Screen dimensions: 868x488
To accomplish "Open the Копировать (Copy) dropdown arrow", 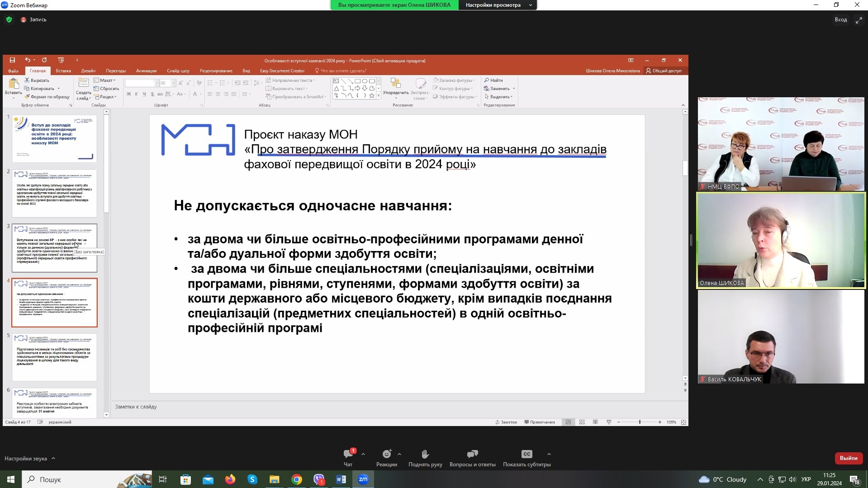I will coord(59,89).
